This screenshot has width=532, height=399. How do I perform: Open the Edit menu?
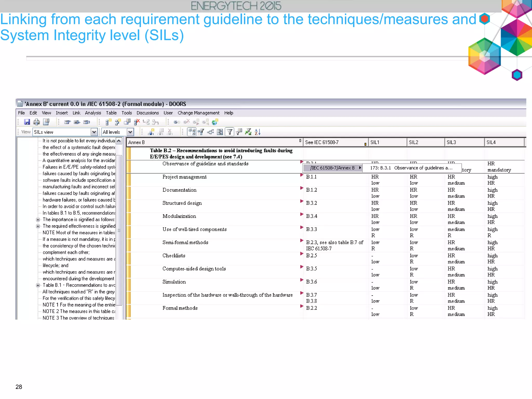(x=33, y=113)
